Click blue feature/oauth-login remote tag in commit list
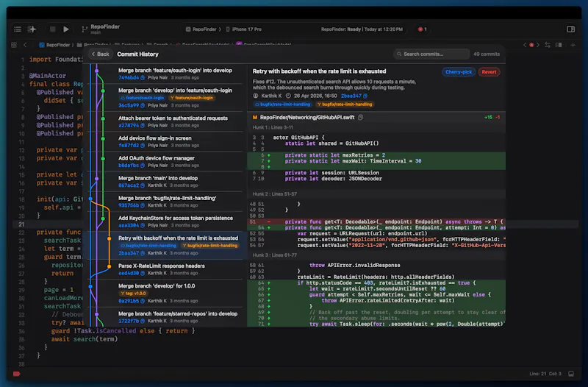 pyautogui.click(x=142, y=98)
